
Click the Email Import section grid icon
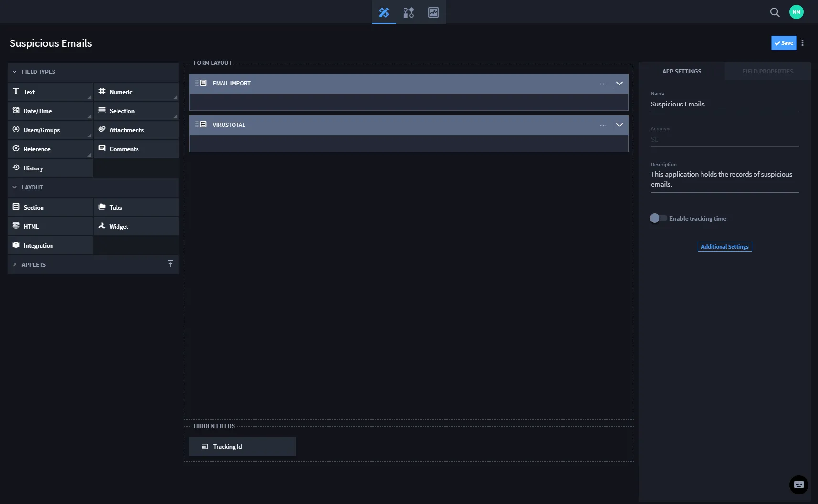click(203, 83)
